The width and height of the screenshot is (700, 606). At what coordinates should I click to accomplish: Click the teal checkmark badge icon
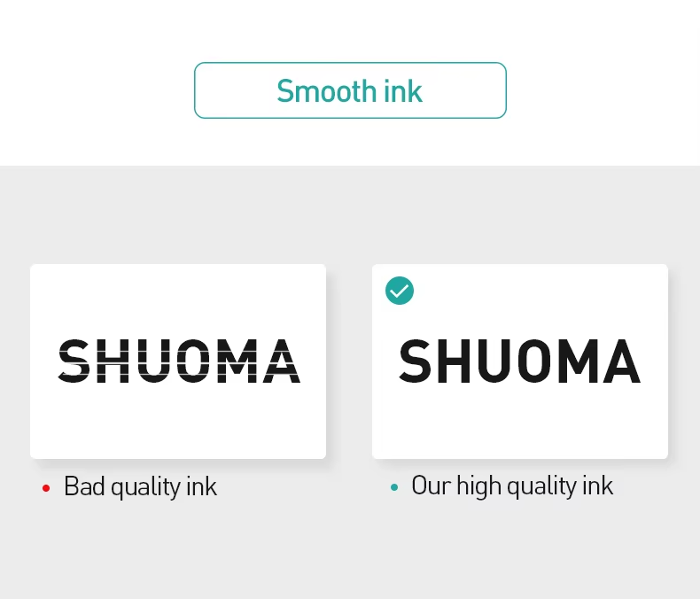[x=400, y=291]
